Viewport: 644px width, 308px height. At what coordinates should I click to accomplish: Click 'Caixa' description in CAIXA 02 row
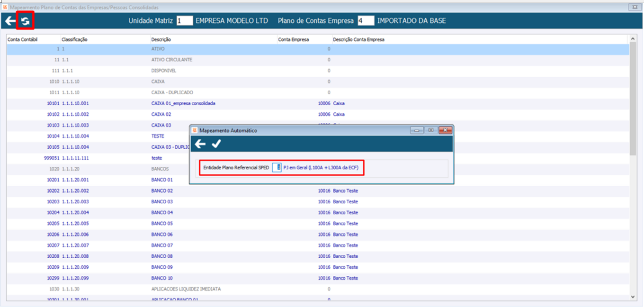click(x=339, y=114)
